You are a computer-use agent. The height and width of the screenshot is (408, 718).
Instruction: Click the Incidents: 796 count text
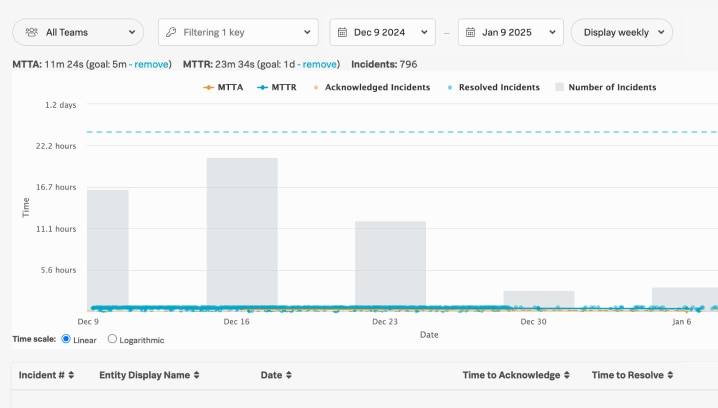pos(384,64)
